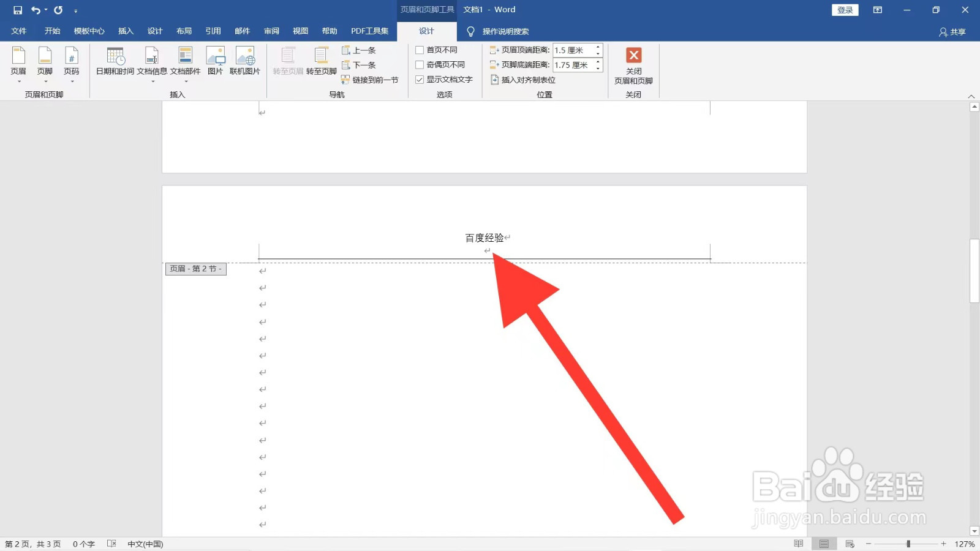Collapse the ribbon with the chevron
980x551 pixels.
point(971,96)
